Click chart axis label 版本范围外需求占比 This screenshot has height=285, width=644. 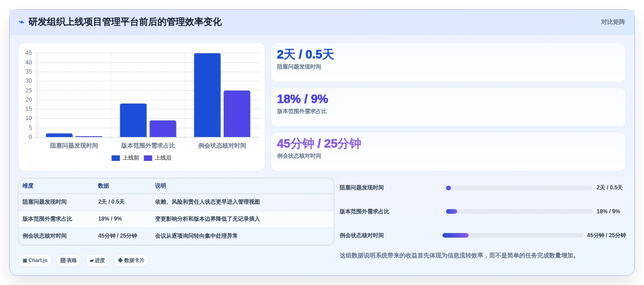tap(148, 146)
